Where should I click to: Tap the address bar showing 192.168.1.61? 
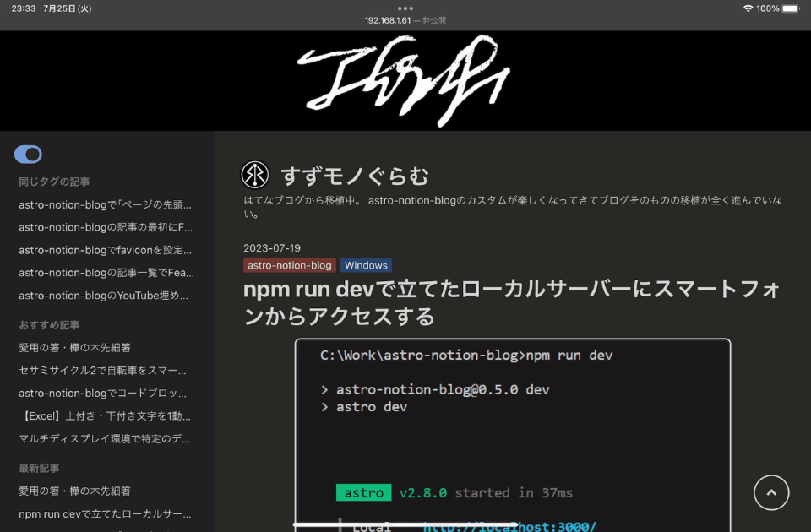(405, 20)
